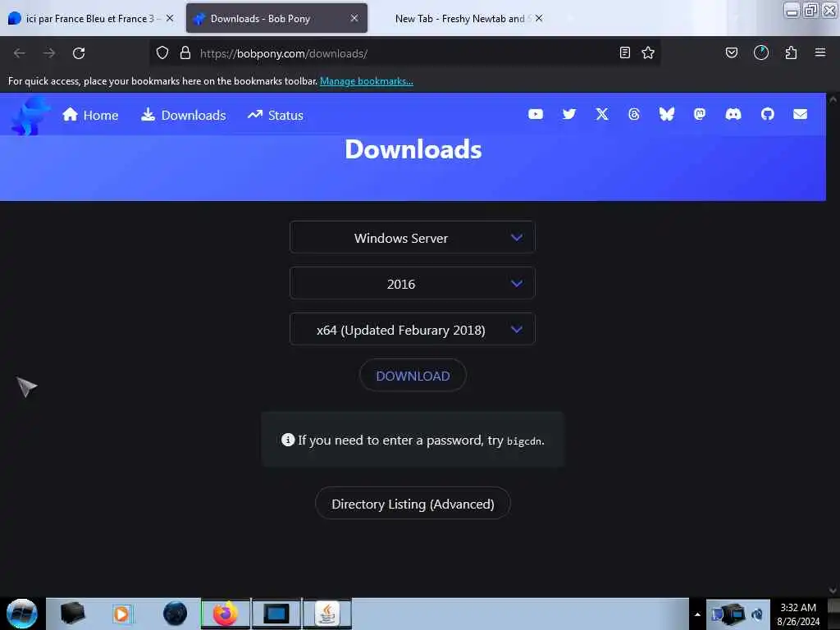Bookmark this page with the star

click(648, 52)
